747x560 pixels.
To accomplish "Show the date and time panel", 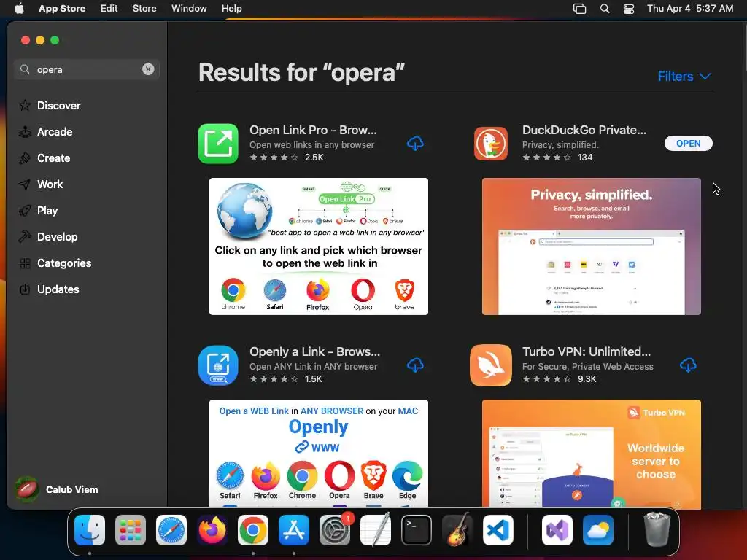I will (x=690, y=8).
